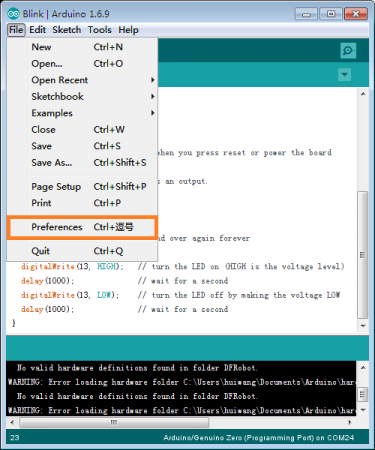Choose Save As... menu entry

(82, 163)
